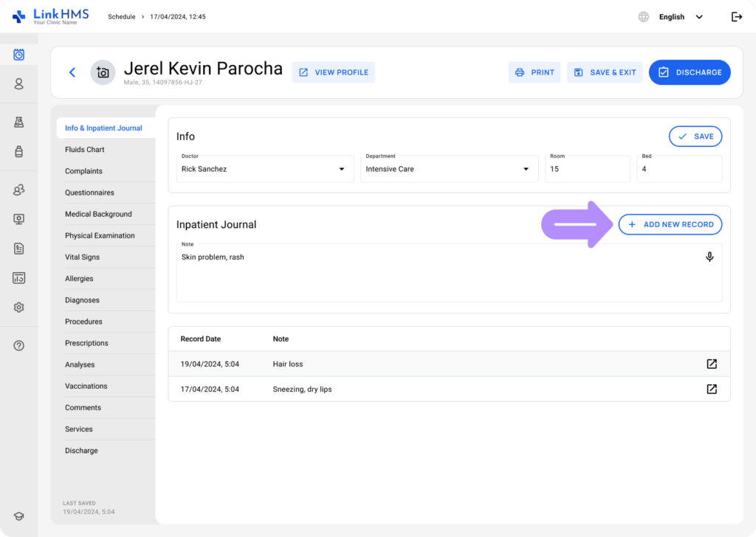
Task: Click into the Room input field
Action: click(x=587, y=169)
